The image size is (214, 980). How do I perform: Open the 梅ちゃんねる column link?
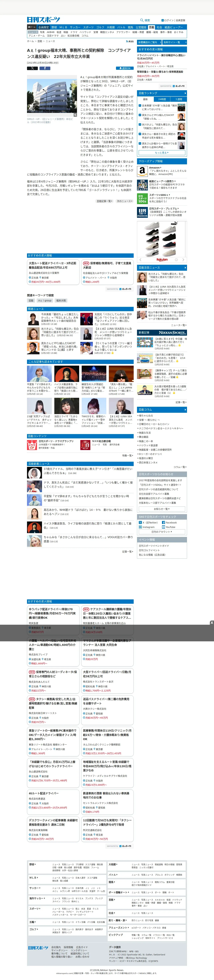click(x=146, y=416)
